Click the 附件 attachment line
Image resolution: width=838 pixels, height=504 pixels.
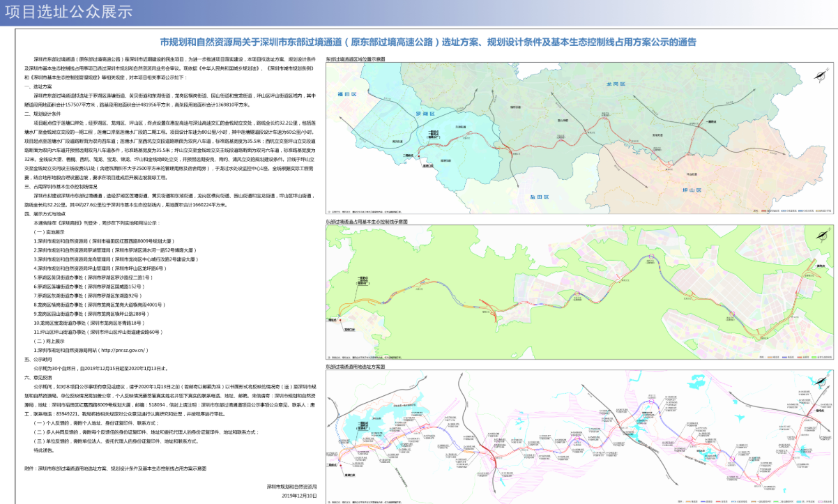click(x=116, y=468)
